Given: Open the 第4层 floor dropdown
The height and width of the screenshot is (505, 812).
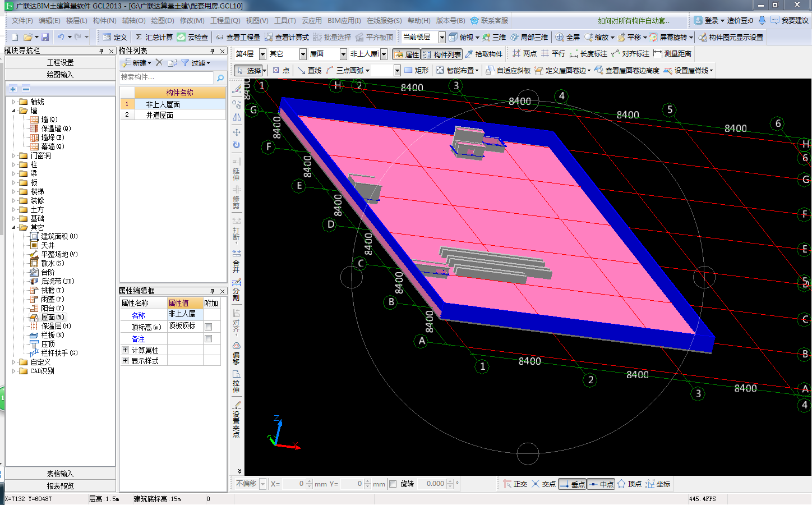Looking at the screenshot, I should tap(262, 54).
